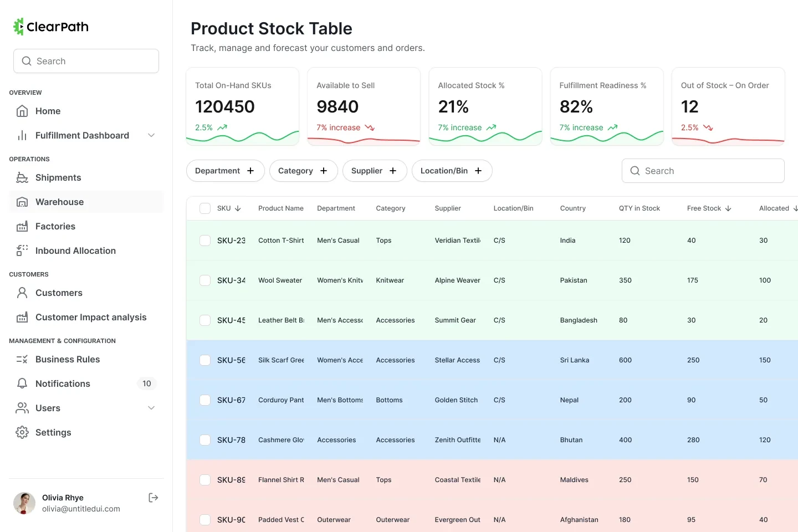798x532 pixels.
Task: Check the Wool Sweater row checkbox
Action: pos(205,280)
